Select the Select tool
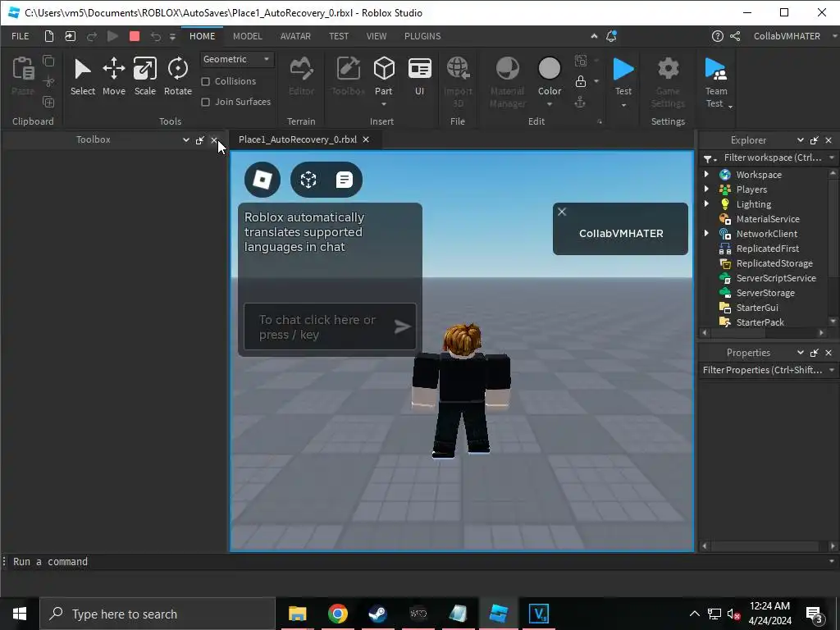This screenshot has width=840, height=630. click(83, 76)
